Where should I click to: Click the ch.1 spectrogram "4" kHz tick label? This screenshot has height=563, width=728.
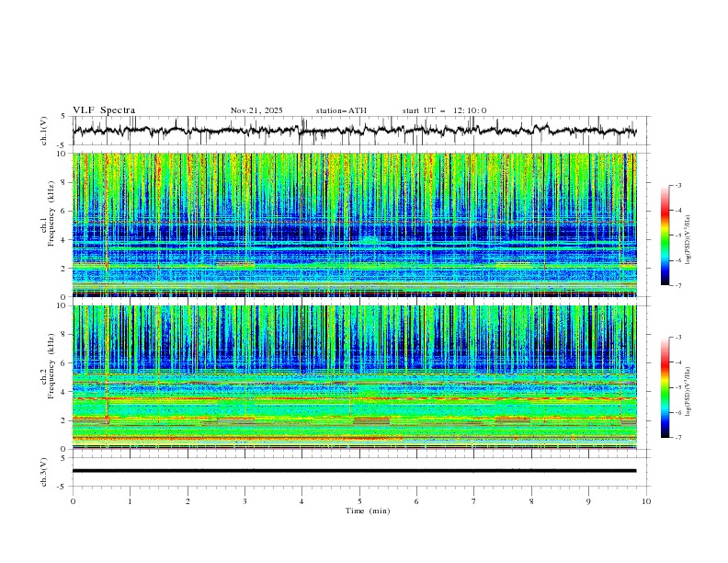[x=64, y=240]
